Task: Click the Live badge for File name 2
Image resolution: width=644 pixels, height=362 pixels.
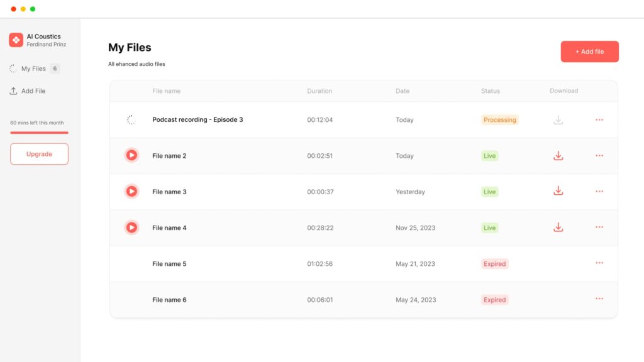Action: pyautogui.click(x=489, y=156)
